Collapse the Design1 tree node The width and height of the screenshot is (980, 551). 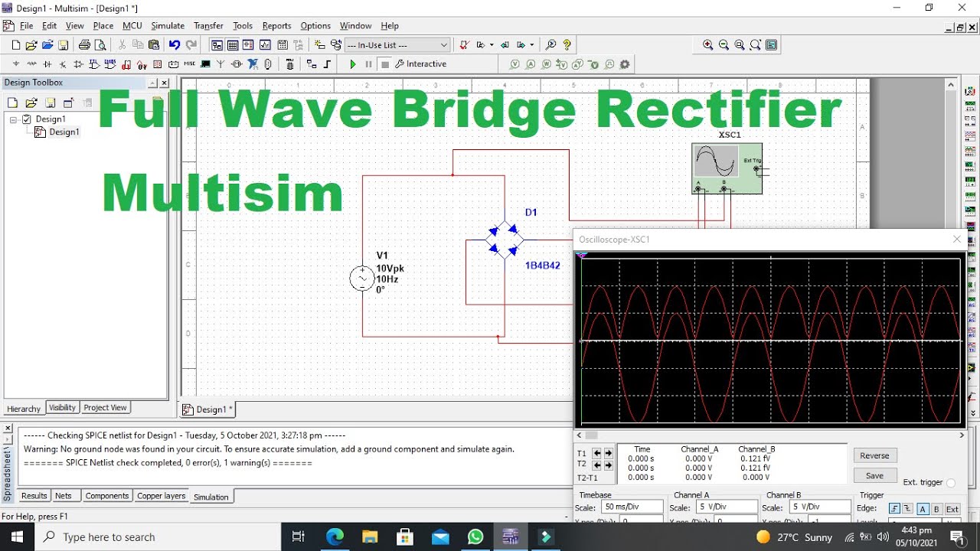[x=14, y=119]
